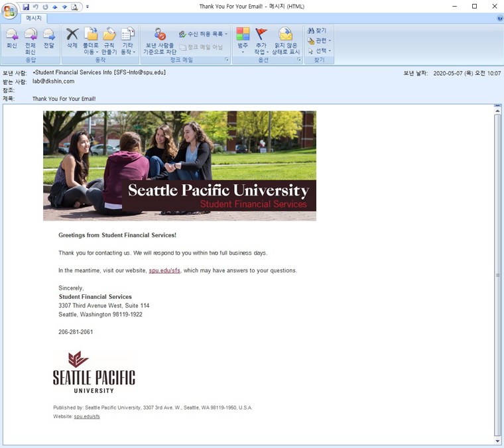The image size is (504, 448).
Task: Forward the message with 전달
Action: (49, 38)
